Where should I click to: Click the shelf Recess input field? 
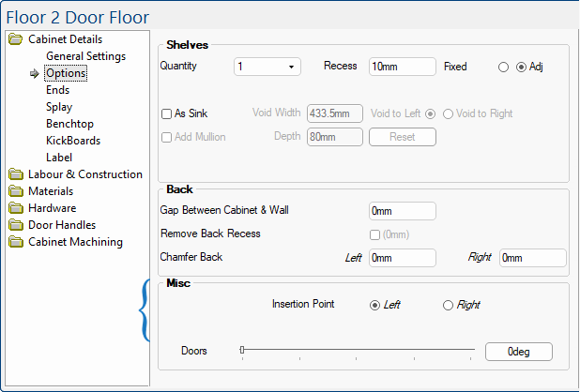[x=402, y=68]
